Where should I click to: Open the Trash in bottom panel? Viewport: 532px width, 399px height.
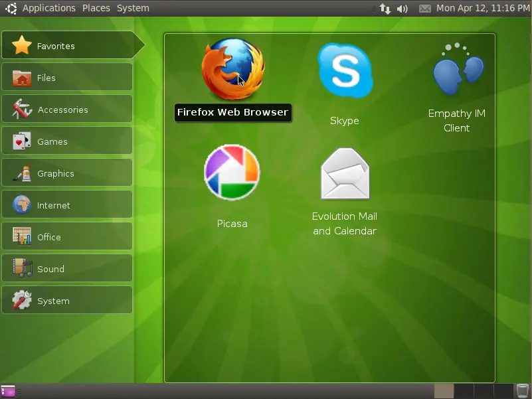(x=523, y=391)
